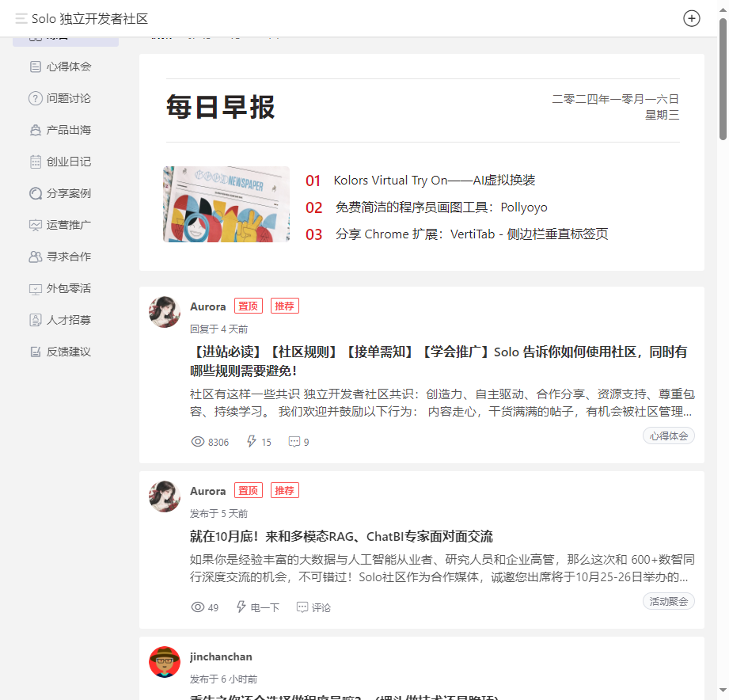
Task: Open news item VertiTab Chrome extension
Action: tap(472, 234)
